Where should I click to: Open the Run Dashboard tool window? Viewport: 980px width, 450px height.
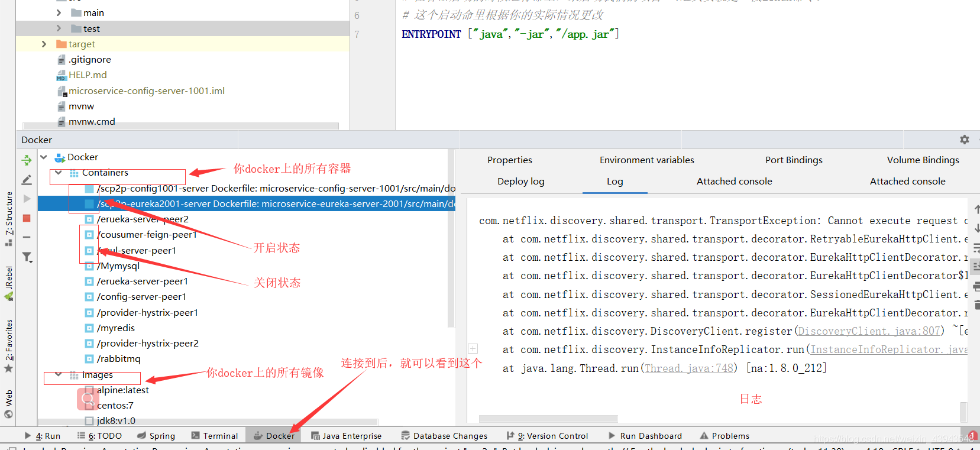click(645, 436)
